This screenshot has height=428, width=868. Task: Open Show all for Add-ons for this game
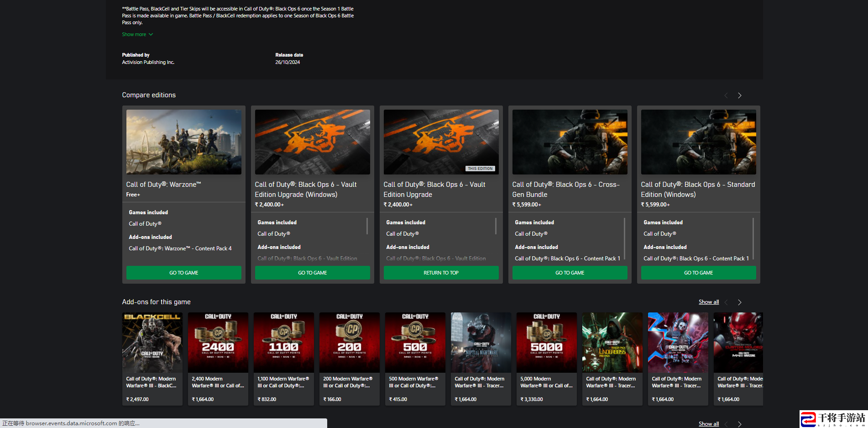pyautogui.click(x=709, y=302)
